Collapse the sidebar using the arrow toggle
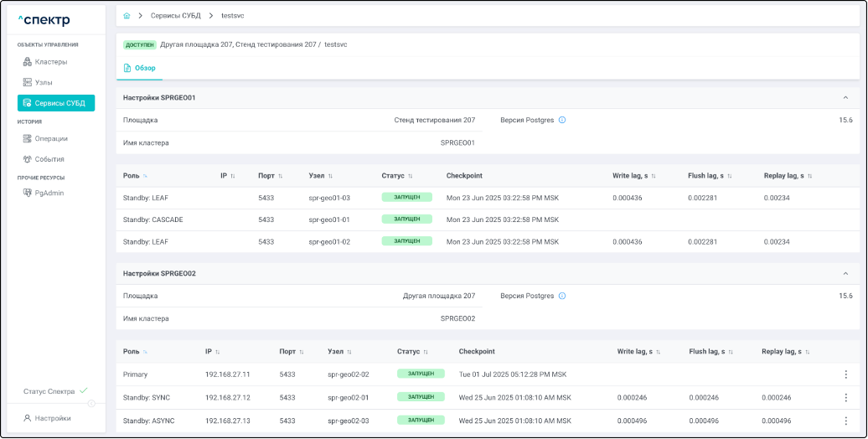 pos(92,404)
